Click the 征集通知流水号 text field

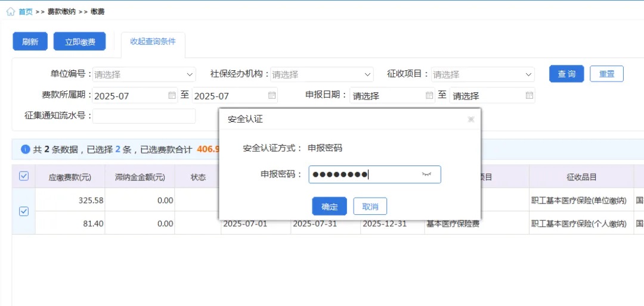[144, 116]
